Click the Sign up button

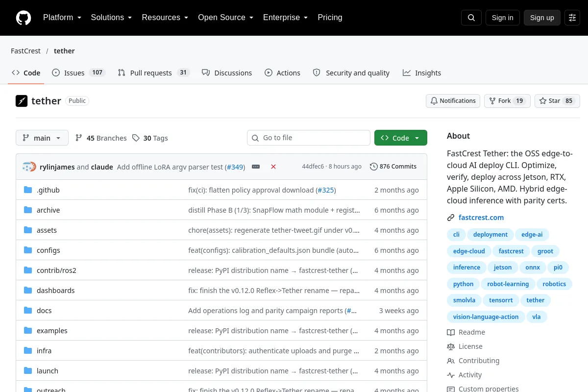coord(542,18)
